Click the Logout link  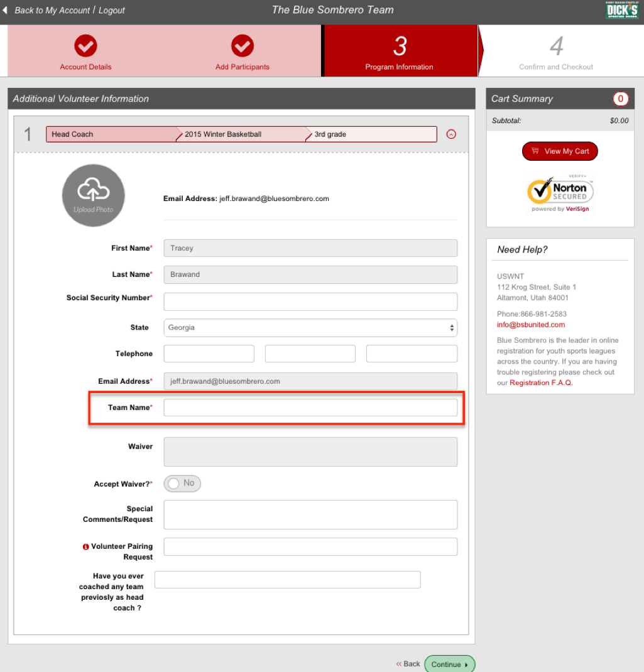point(112,11)
